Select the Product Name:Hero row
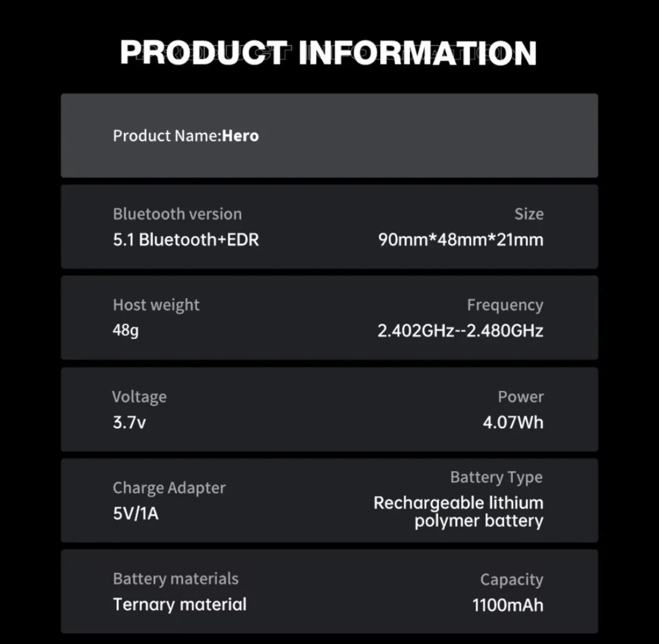 click(329, 135)
